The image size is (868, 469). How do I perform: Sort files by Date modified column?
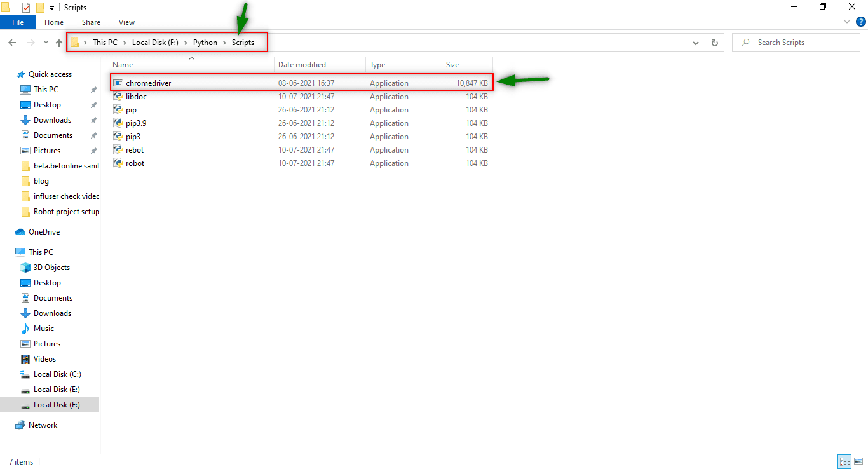(302, 65)
